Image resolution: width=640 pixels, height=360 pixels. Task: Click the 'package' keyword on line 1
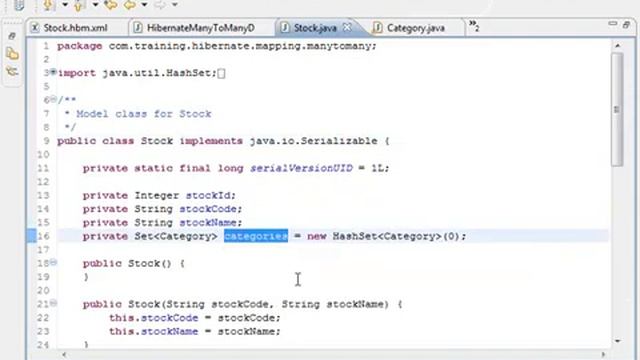pyautogui.click(x=80, y=46)
